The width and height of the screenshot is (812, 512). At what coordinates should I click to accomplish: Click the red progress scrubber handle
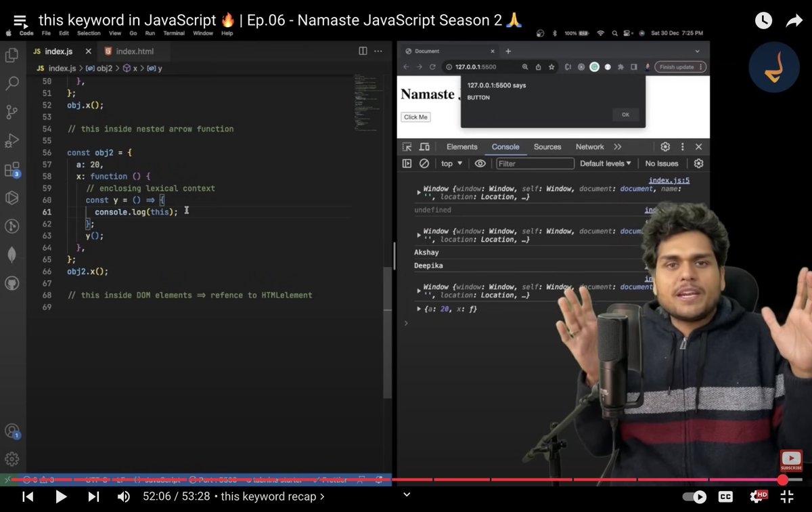pyautogui.click(x=782, y=479)
